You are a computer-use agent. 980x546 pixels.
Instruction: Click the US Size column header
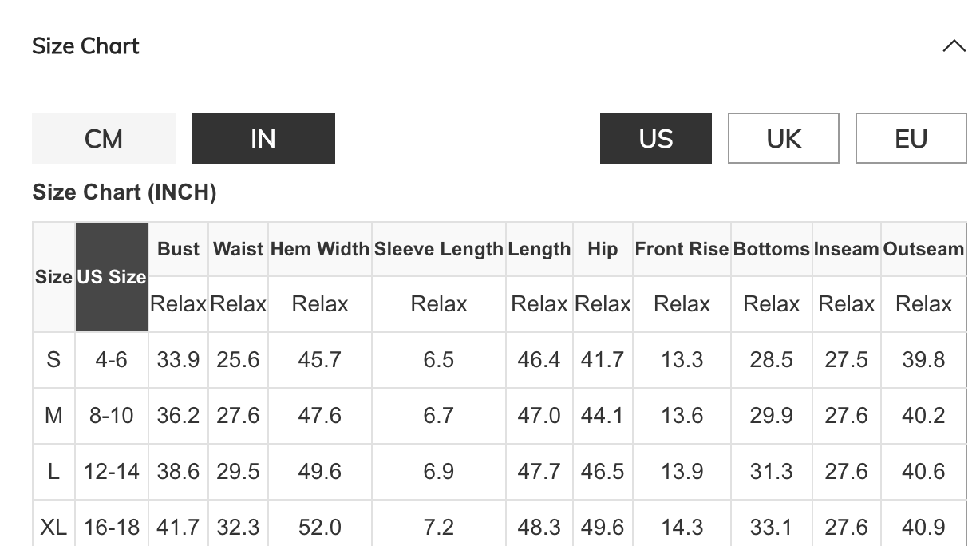(112, 277)
